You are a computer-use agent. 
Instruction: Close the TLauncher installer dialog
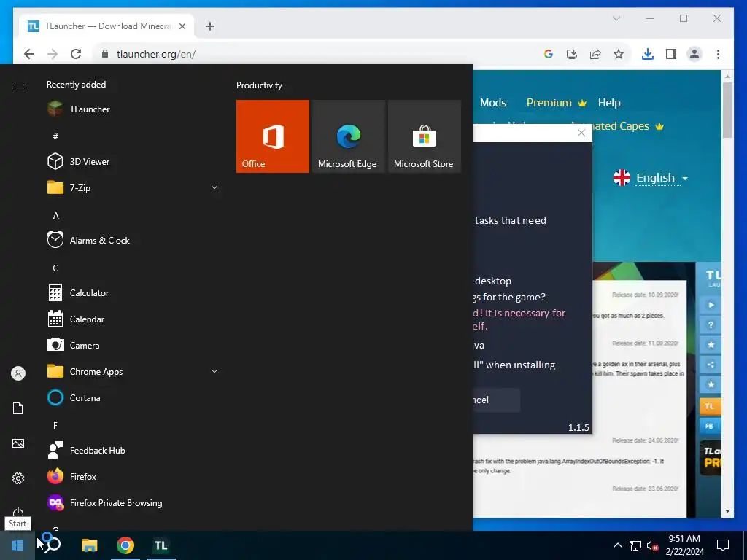(581, 133)
